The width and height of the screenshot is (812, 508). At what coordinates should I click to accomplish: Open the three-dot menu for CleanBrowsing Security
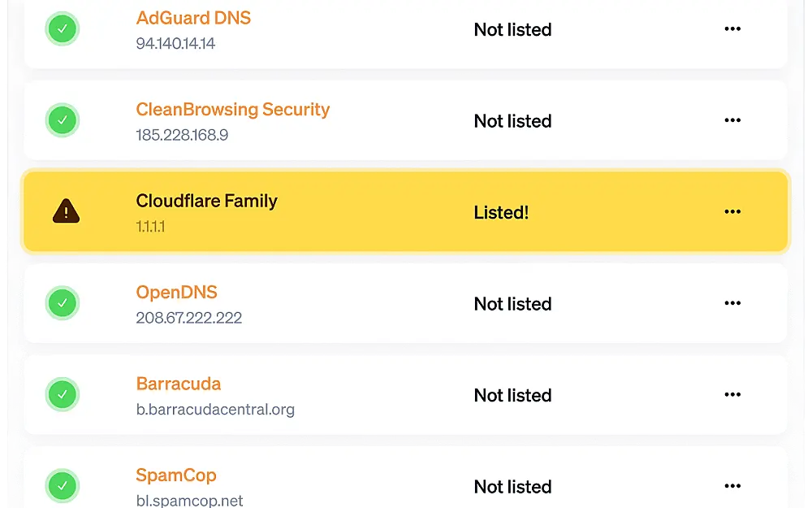732,120
